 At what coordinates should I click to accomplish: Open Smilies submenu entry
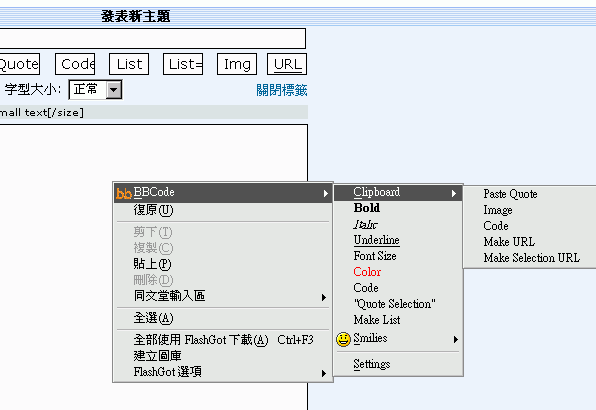pyautogui.click(x=398, y=339)
